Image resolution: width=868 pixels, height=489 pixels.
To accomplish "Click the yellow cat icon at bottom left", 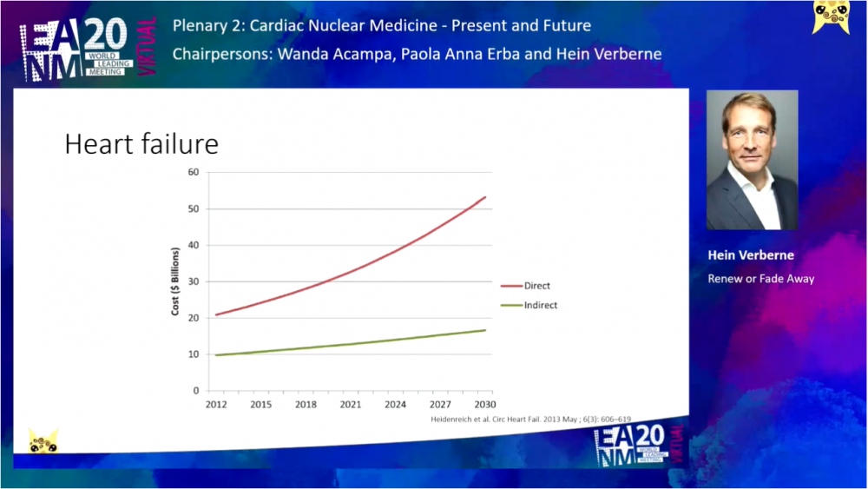I will click(43, 441).
